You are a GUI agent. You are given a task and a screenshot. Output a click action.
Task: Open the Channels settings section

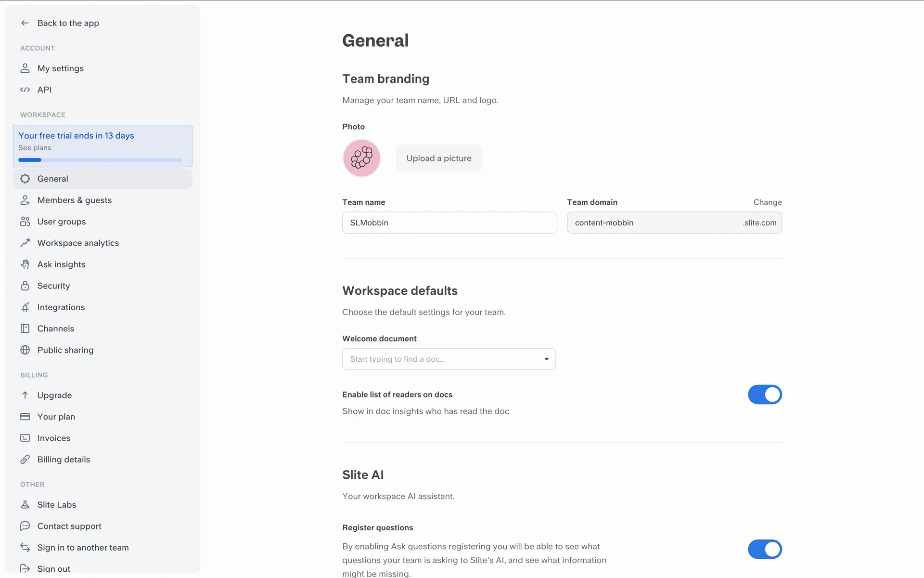tap(55, 328)
